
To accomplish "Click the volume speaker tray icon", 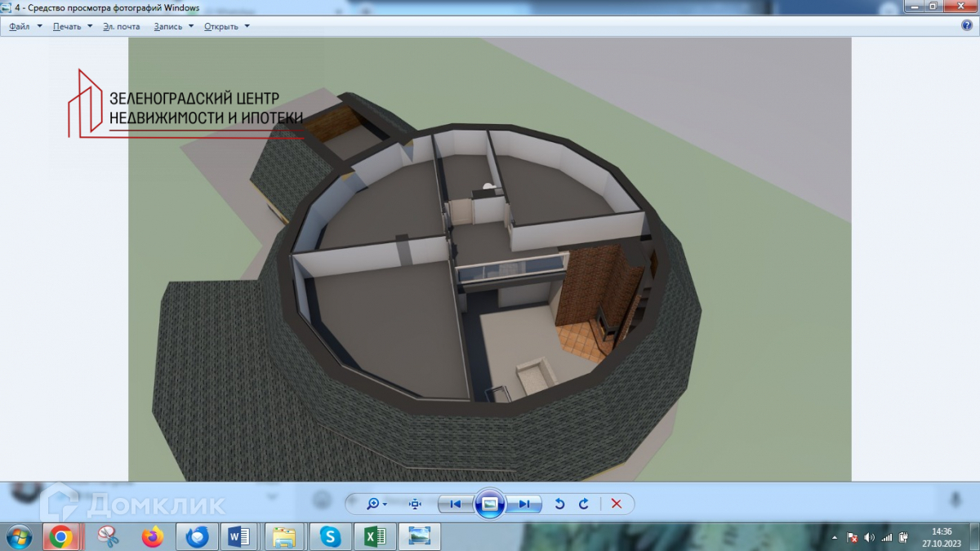I will (869, 538).
